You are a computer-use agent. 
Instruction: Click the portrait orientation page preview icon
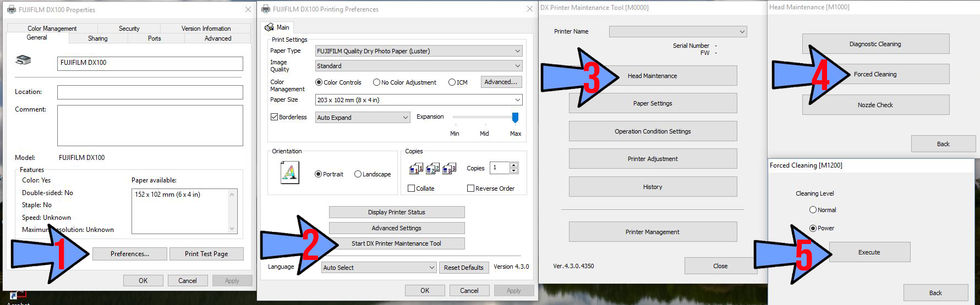(289, 173)
